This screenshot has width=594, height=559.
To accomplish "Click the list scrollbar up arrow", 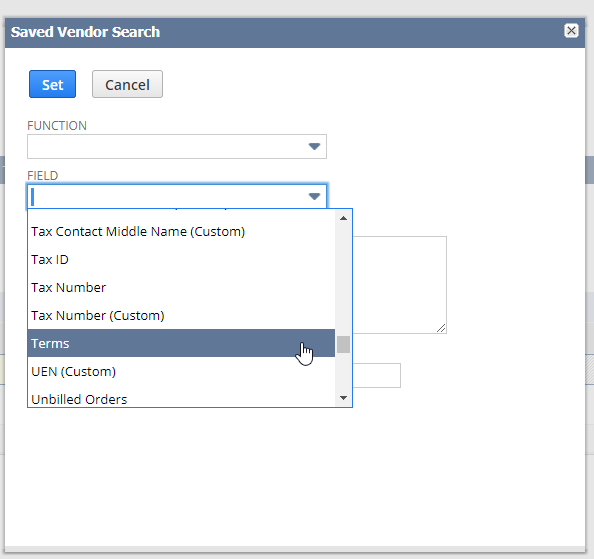I will (344, 218).
